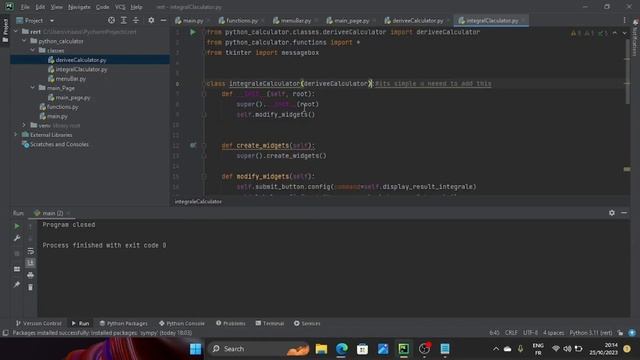Viewport: 640px width, 360px height.
Task: Open Run panel settings gear
Action: tap(611, 213)
